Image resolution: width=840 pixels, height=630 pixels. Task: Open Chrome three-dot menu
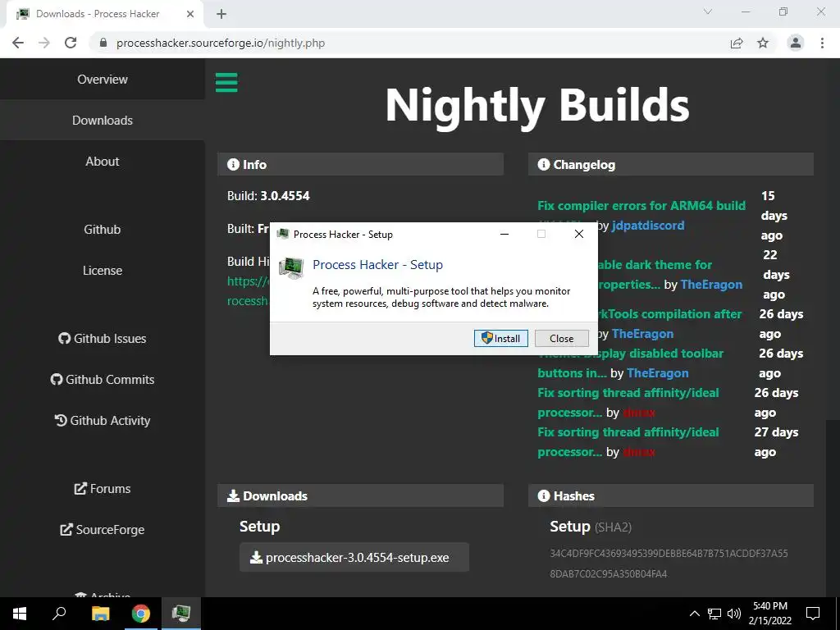822,43
